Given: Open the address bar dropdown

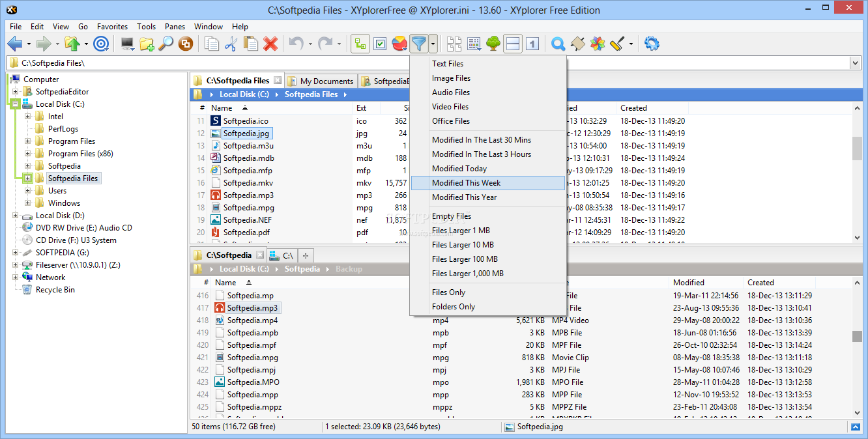Looking at the screenshot, I should pyautogui.click(x=855, y=63).
